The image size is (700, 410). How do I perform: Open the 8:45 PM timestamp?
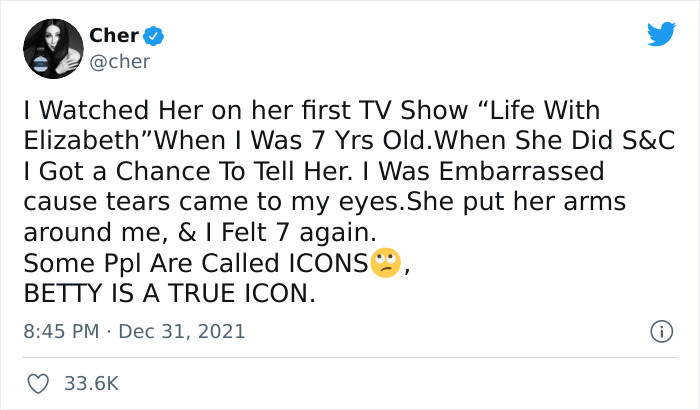pos(61,331)
